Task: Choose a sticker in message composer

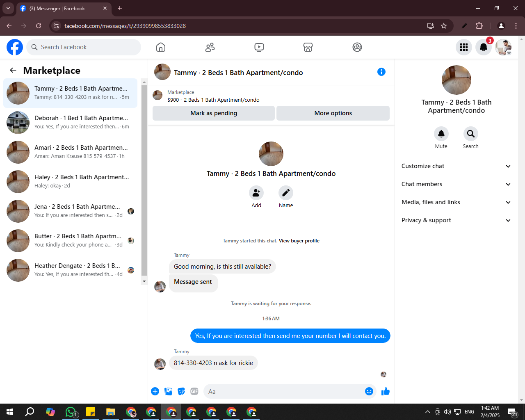Action: (x=181, y=391)
